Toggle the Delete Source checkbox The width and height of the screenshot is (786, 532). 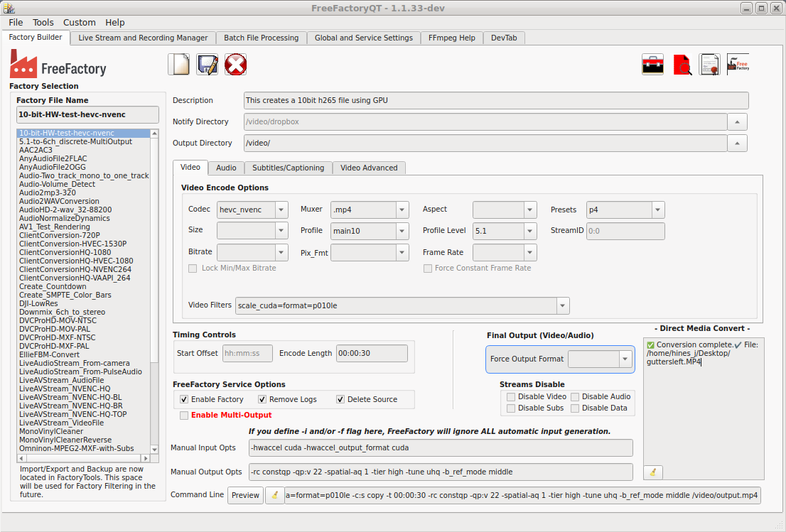(340, 399)
